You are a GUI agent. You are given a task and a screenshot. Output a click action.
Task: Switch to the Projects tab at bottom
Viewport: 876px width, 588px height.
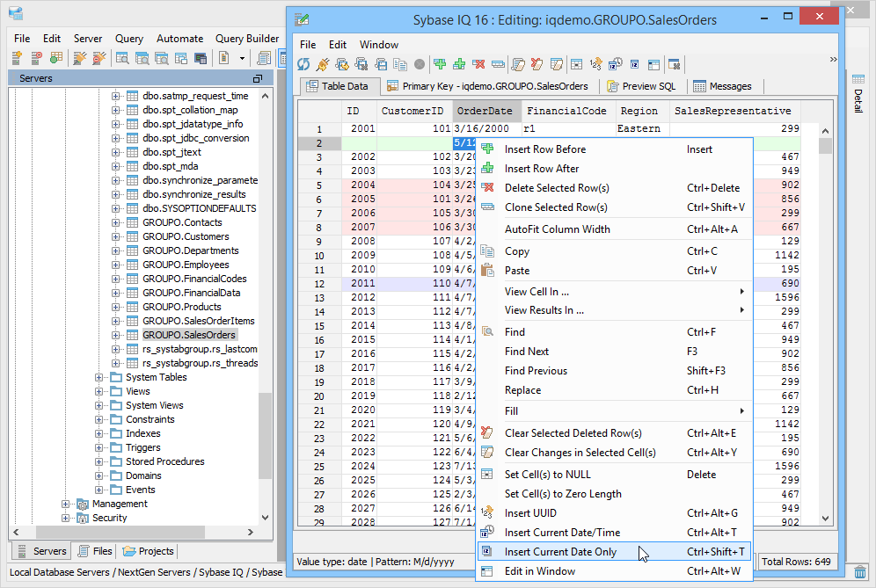(149, 551)
